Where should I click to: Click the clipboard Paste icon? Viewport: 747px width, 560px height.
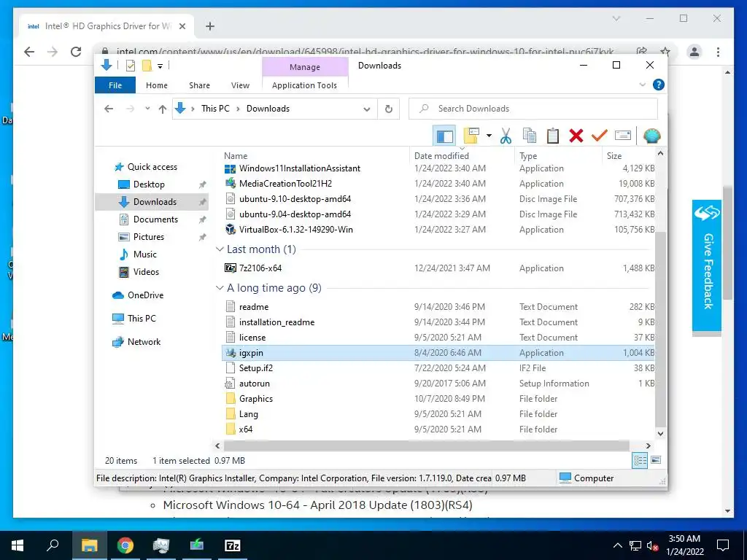(x=553, y=136)
